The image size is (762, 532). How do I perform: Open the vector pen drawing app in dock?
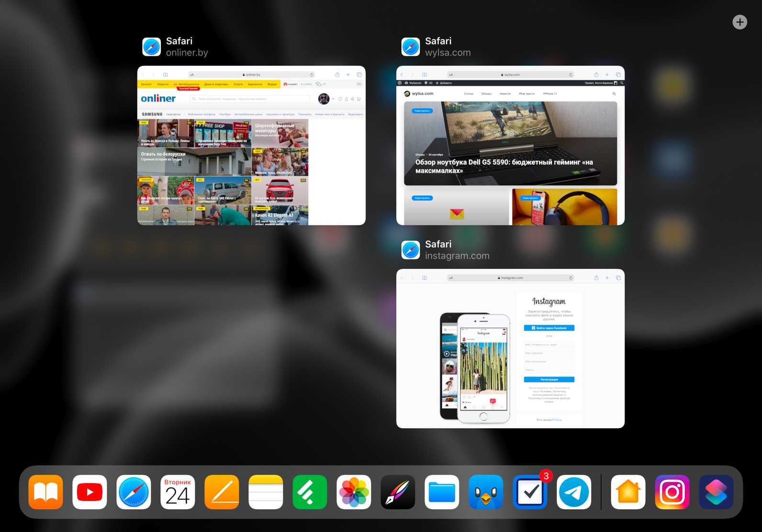click(398, 492)
